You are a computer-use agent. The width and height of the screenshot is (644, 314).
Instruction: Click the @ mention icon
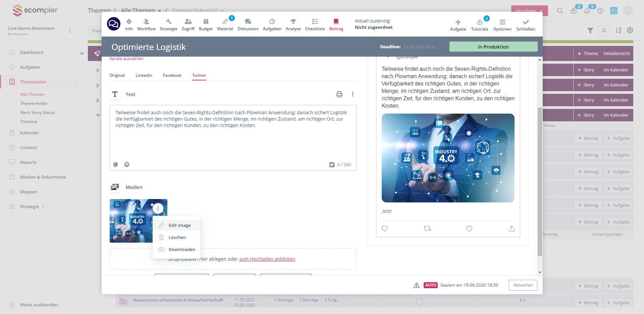[x=115, y=165]
